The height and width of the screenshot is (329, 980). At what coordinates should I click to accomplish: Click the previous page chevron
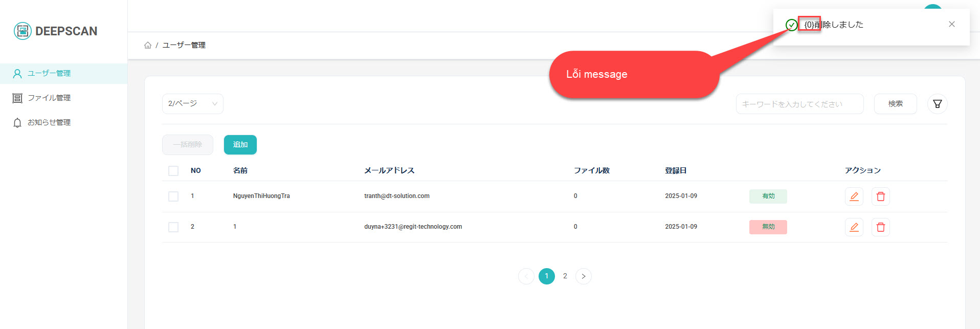tap(526, 276)
